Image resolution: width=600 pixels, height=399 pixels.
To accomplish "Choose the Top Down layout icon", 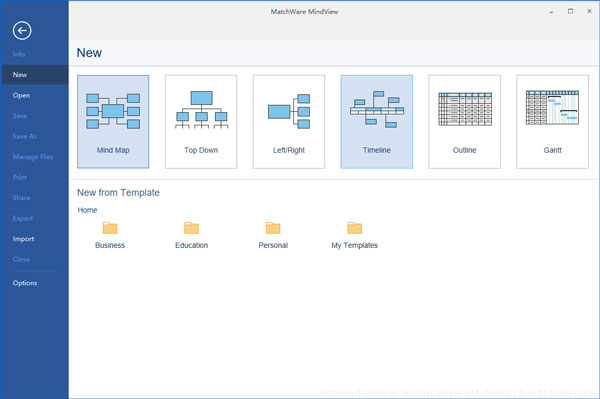I will (x=201, y=110).
